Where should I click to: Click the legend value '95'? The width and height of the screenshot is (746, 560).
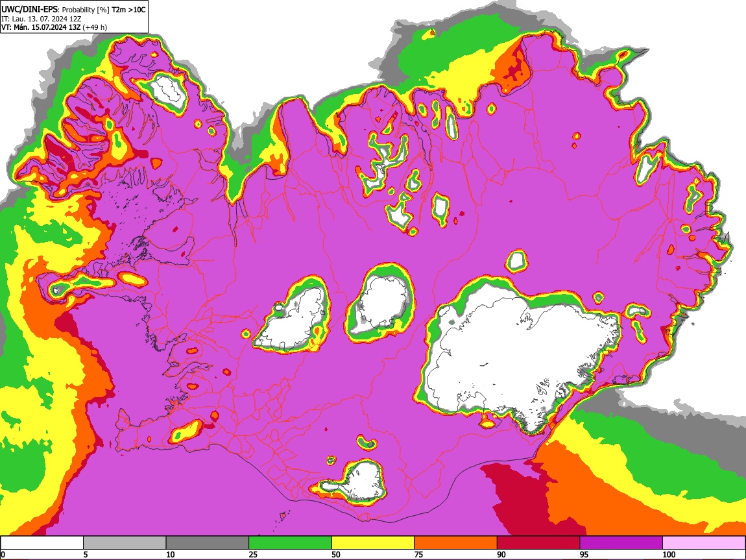point(584,554)
